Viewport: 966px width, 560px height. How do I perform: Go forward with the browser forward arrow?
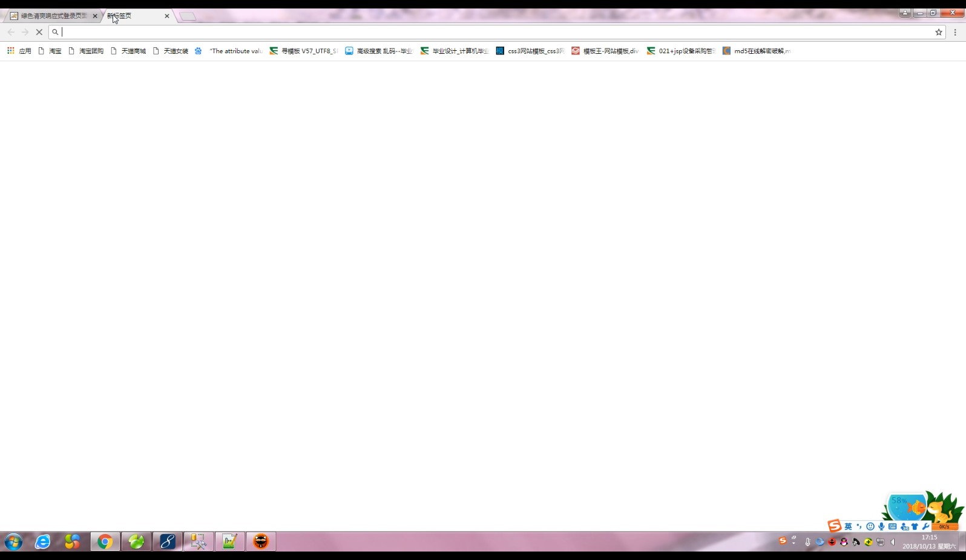pos(25,32)
